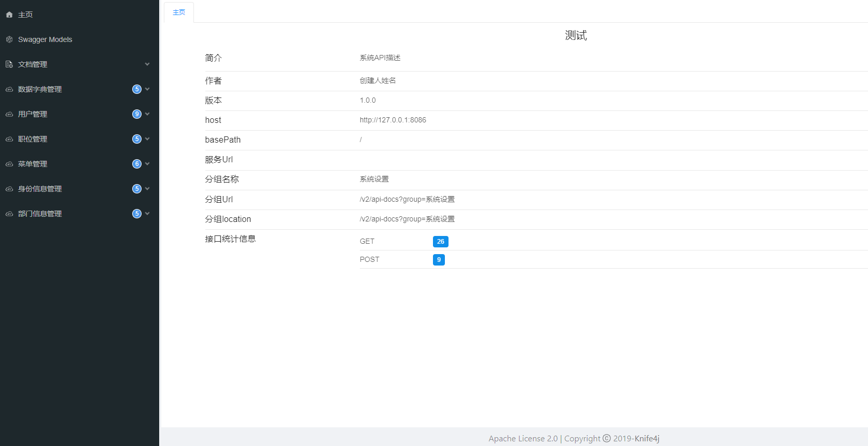Click the POST count badge 9
The width and height of the screenshot is (868, 446).
439,260
